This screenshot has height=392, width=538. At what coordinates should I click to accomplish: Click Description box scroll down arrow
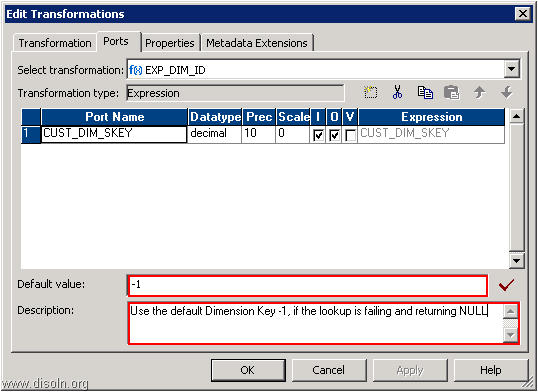[x=511, y=335]
